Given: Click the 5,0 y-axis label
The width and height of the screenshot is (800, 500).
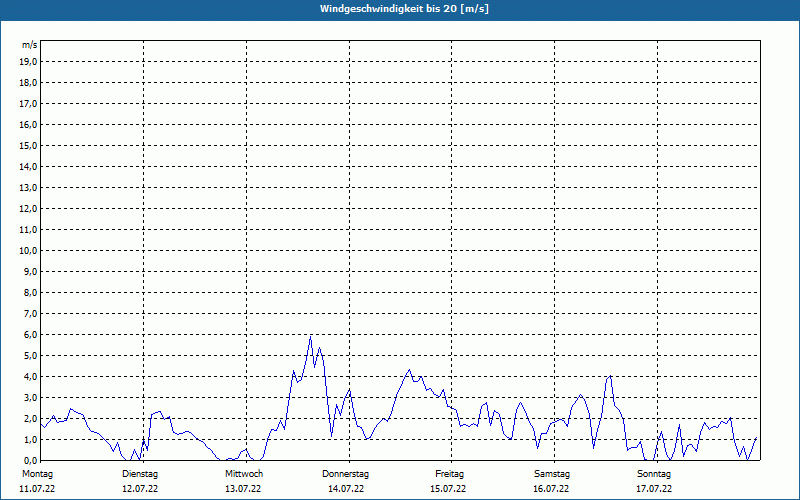Looking at the screenshot, I should (30, 356).
